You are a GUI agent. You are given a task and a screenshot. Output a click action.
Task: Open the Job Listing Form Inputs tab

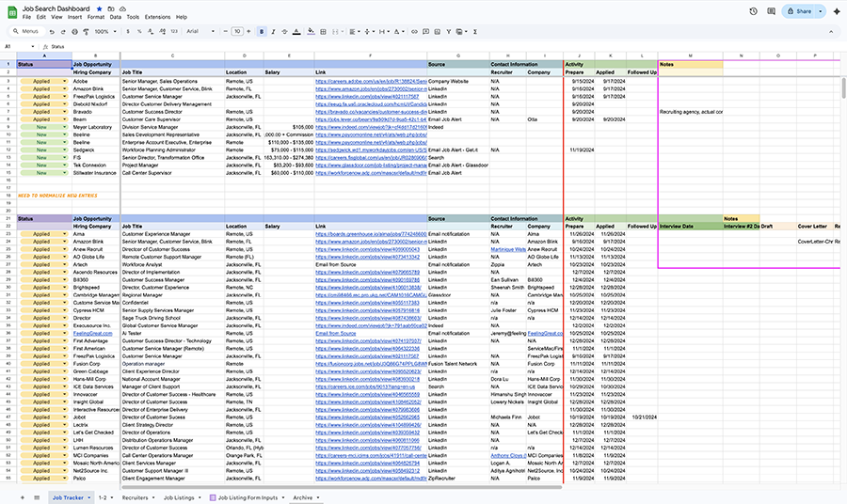click(x=248, y=497)
